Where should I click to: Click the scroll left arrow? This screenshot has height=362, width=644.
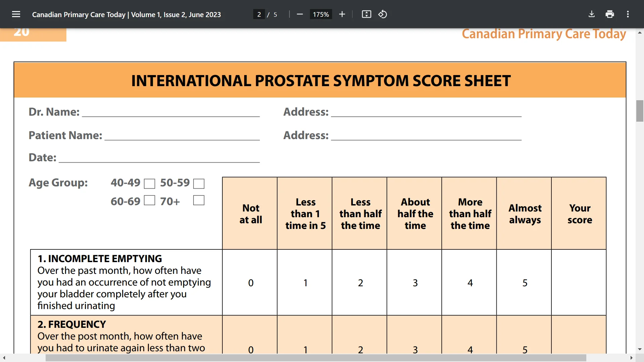pos(4,358)
